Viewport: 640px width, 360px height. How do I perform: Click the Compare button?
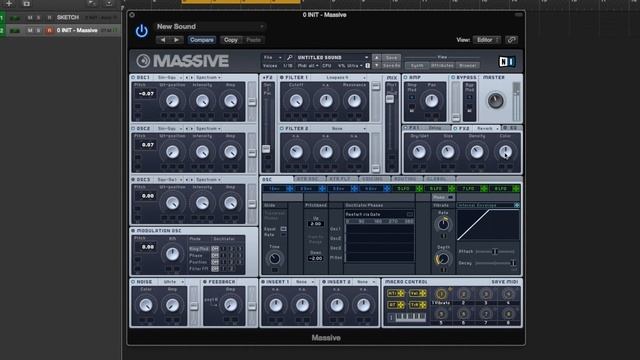click(x=202, y=40)
